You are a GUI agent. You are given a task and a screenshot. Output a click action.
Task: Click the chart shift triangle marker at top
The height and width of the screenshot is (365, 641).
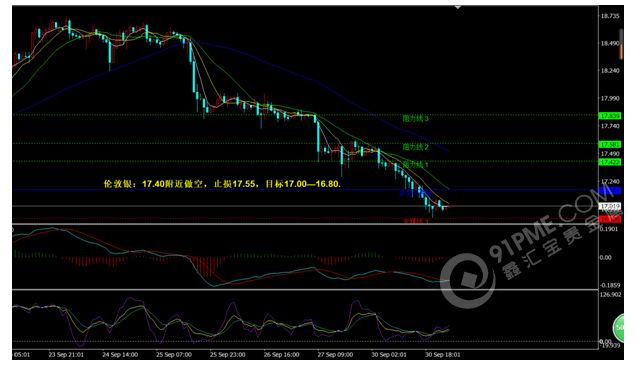coord(458,7)
